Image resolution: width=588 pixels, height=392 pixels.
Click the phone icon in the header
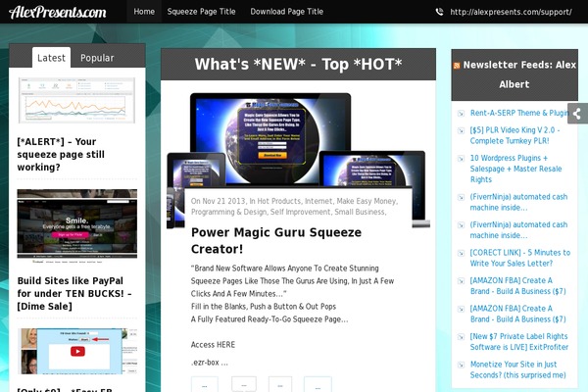point(439,12)
